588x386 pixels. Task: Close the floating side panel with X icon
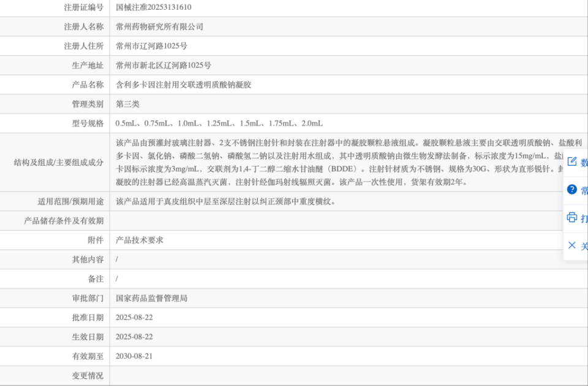pyautogui.click(x=572, y=245)
